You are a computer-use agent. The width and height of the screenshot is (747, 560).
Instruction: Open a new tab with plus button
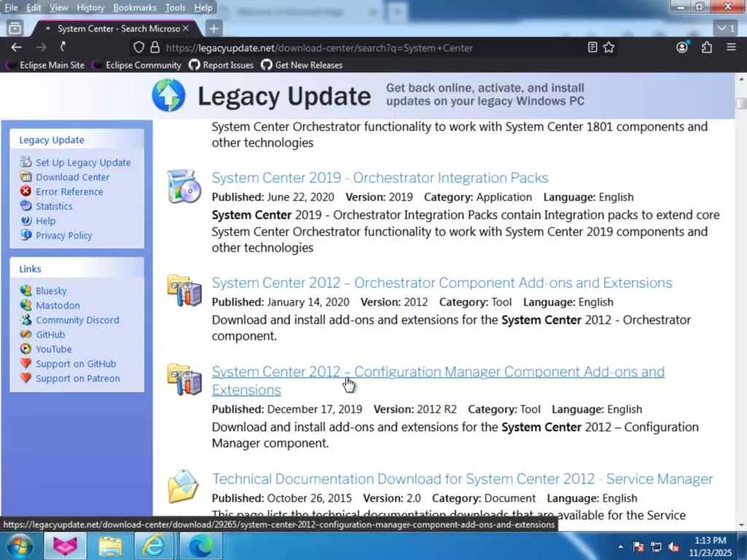(x=214, y=28)
